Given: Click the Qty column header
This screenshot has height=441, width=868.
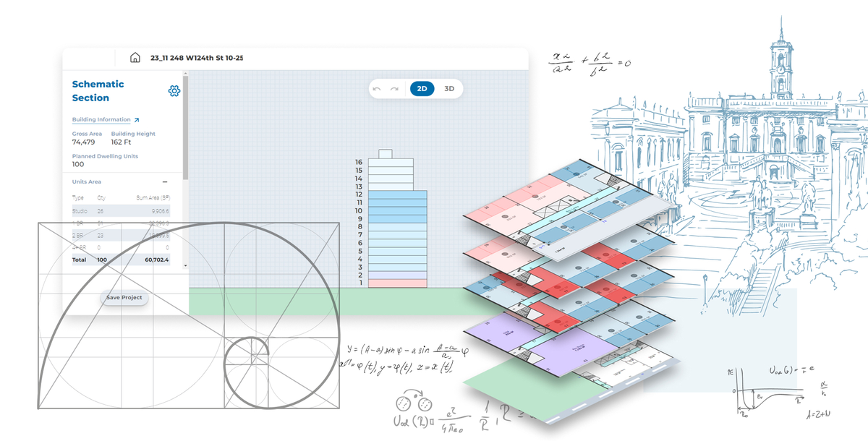Looking at the screenshot, I should (x=101, y=198).
